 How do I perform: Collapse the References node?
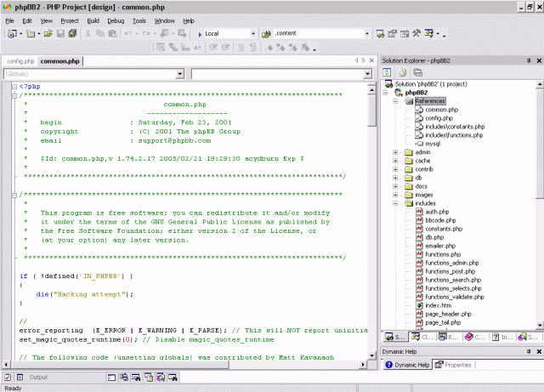[395, 101]
